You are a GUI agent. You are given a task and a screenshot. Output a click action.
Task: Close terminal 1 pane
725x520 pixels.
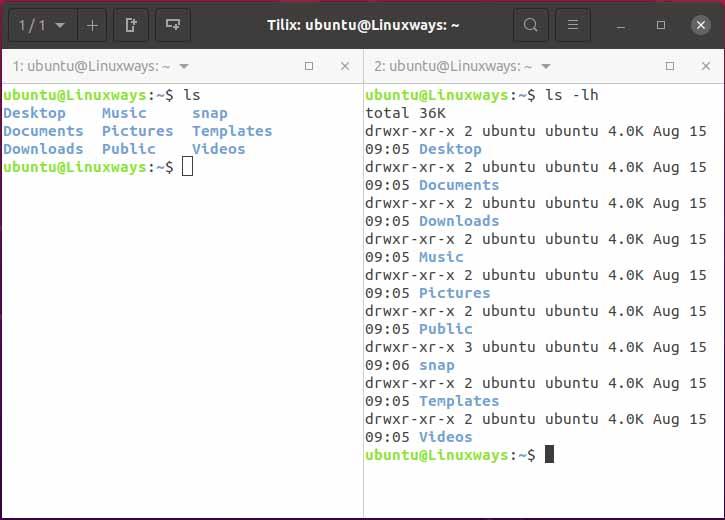(x=345, y=66)
